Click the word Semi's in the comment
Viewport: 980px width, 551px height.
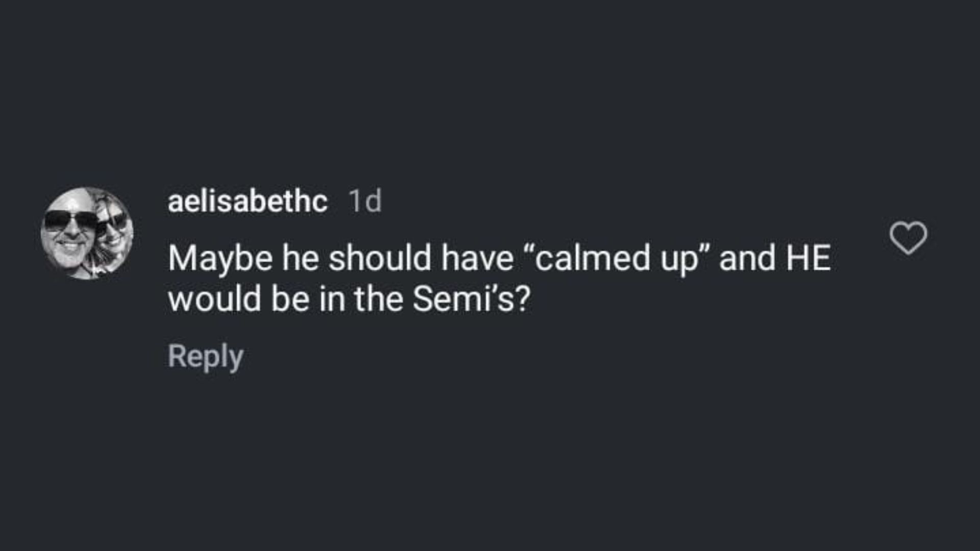464,299
